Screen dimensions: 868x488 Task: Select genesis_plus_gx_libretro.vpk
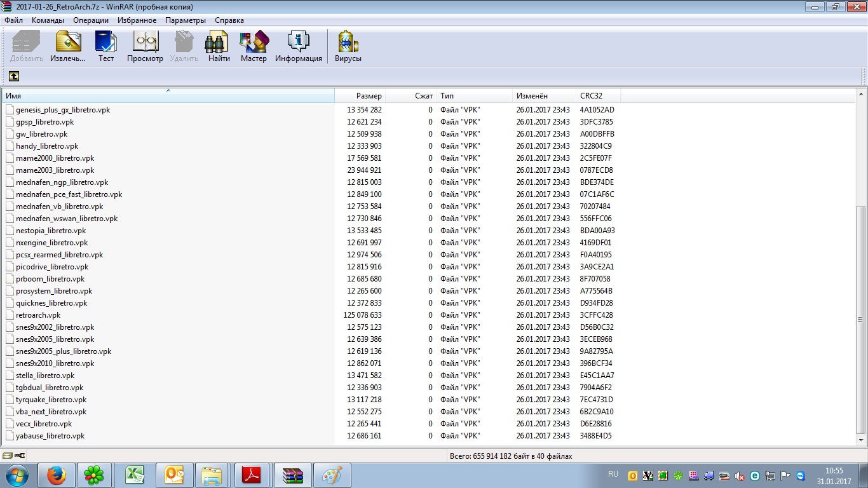coord(63,110)
